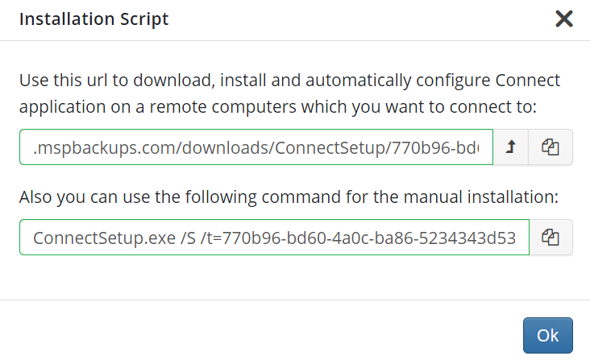Click inside the ConnectSetup.exe command field
This screenshot has height=364, width=590.
pyautogui.click(x=274, y=238)
